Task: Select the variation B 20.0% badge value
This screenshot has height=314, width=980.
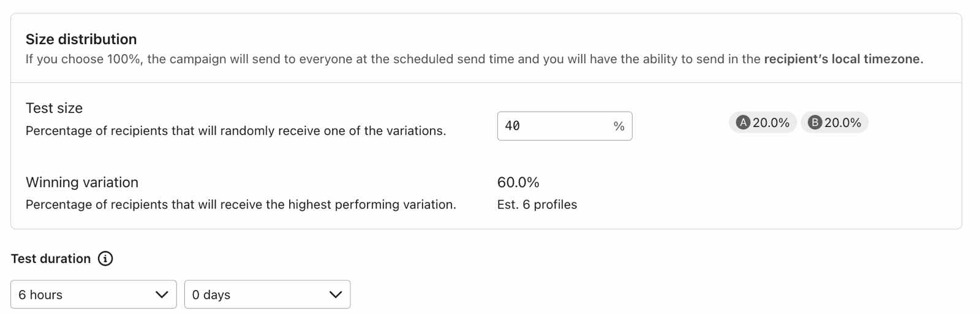Action: pyautogui.click(x=842, y=123)
